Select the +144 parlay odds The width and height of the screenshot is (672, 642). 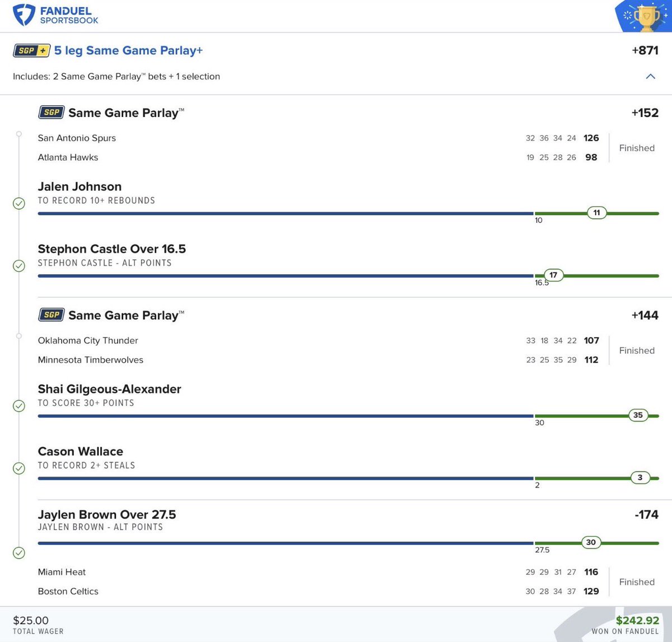645,315
